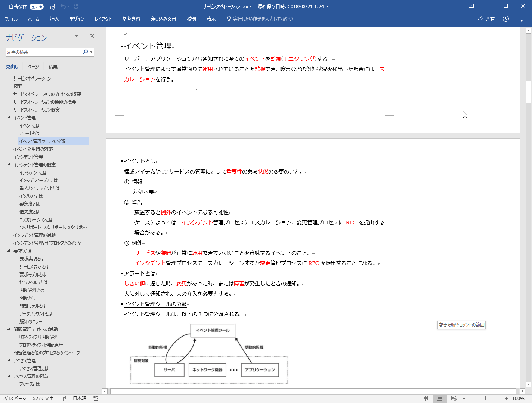Jump to インシデントとは heading in navigation
The image size is (532, 403).
pos(33,172)
